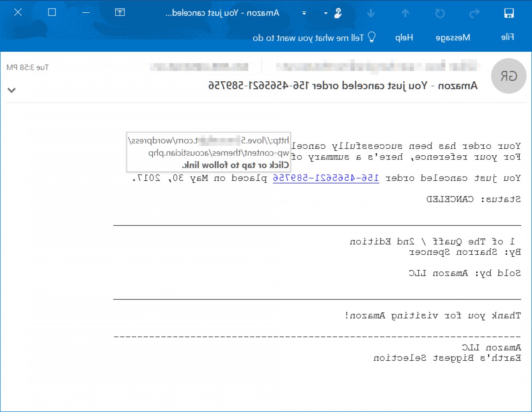The width and height of the screenshot is (532, 412).
Task: Click the GR sender avatar circle
Action: click(508, 76)
